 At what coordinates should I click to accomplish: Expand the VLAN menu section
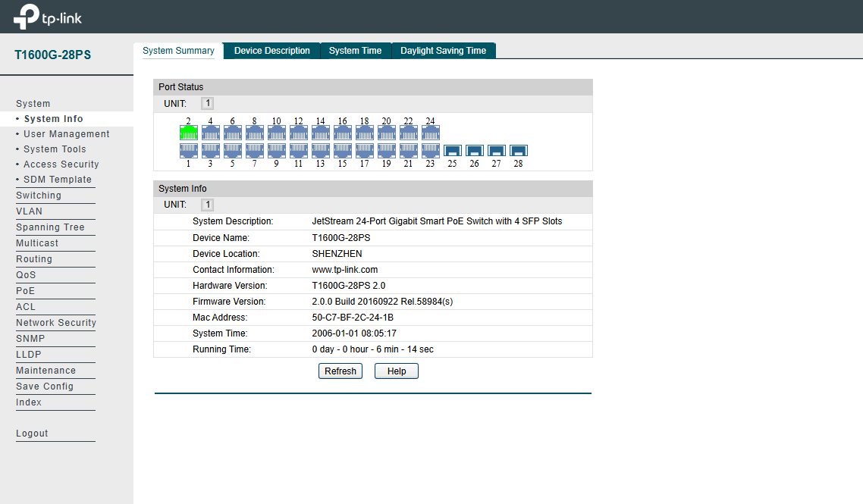pyautogui.click(x=29, y=211)
